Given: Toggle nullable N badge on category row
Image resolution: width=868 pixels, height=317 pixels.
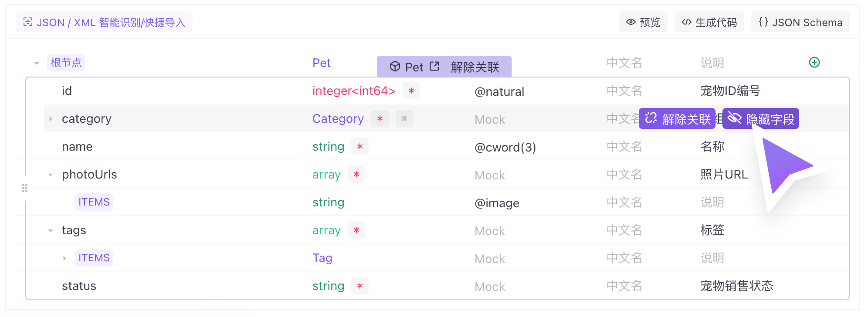Looking at the screenshot, I should coord(404,118).
